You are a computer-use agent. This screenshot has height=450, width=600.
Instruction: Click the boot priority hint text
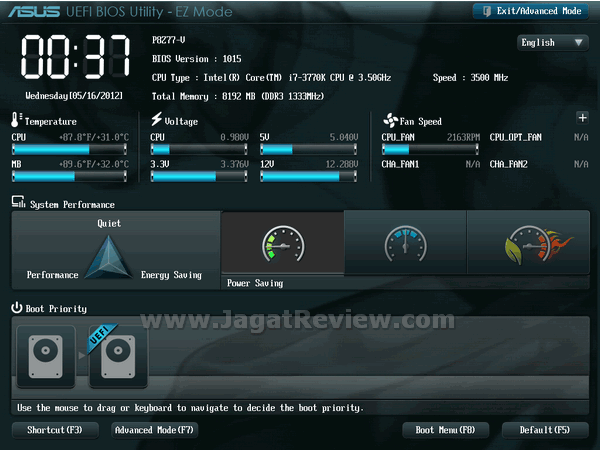tap(190, 408)
